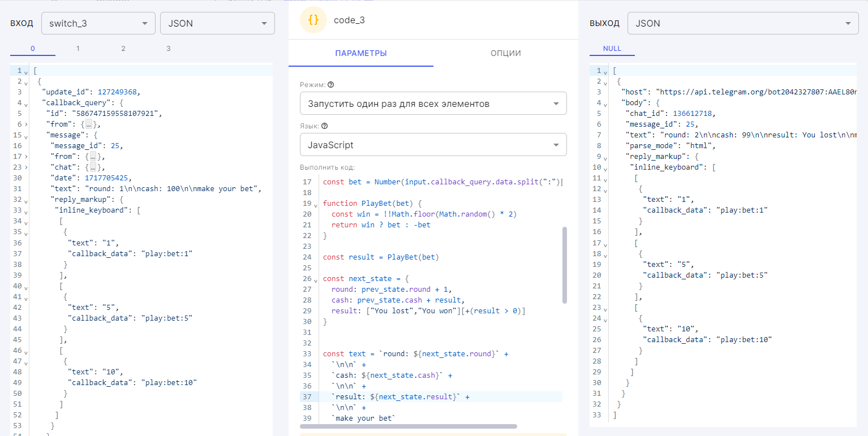Image resolution: width=868 pixels, height=436 pixels.
Task: Click the "date" value 1717705425
Action: click(105, 178)
